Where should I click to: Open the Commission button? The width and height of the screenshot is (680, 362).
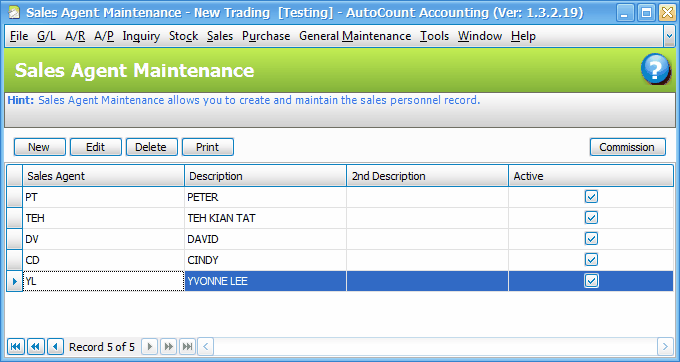628,147
